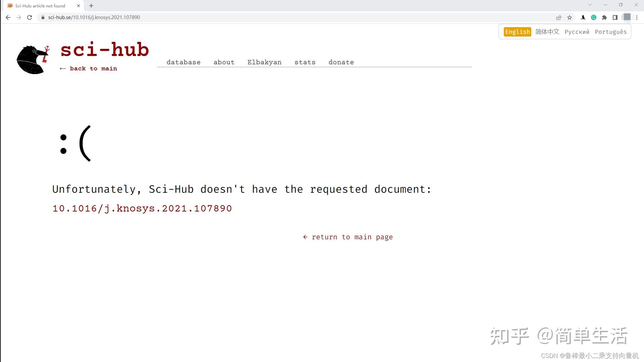644x362 pixels.
Task: Click the Sci-Hub raven logo
Action: point(33,59)
